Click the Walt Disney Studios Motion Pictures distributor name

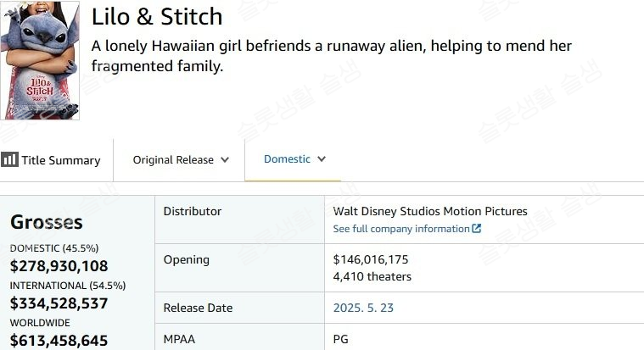(429, 211)
